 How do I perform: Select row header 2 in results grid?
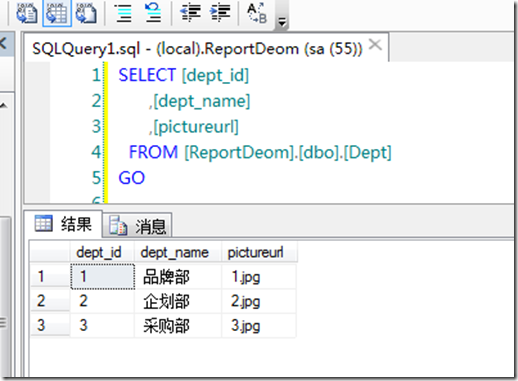click(x=50, y=301)
